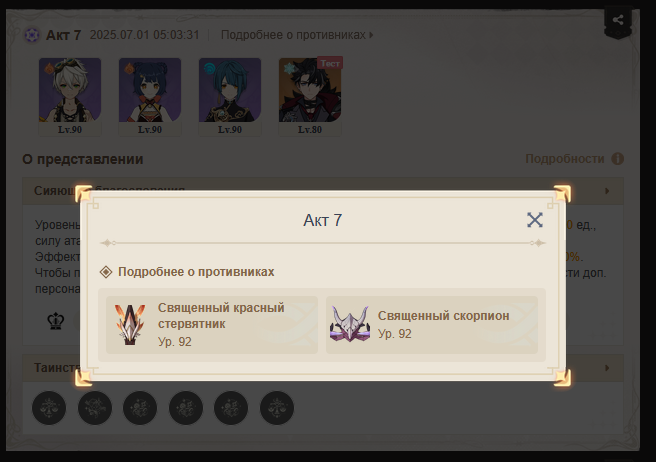Click the Подробности info icon
This screenshot has height=462, width=656.
[618, 159]
